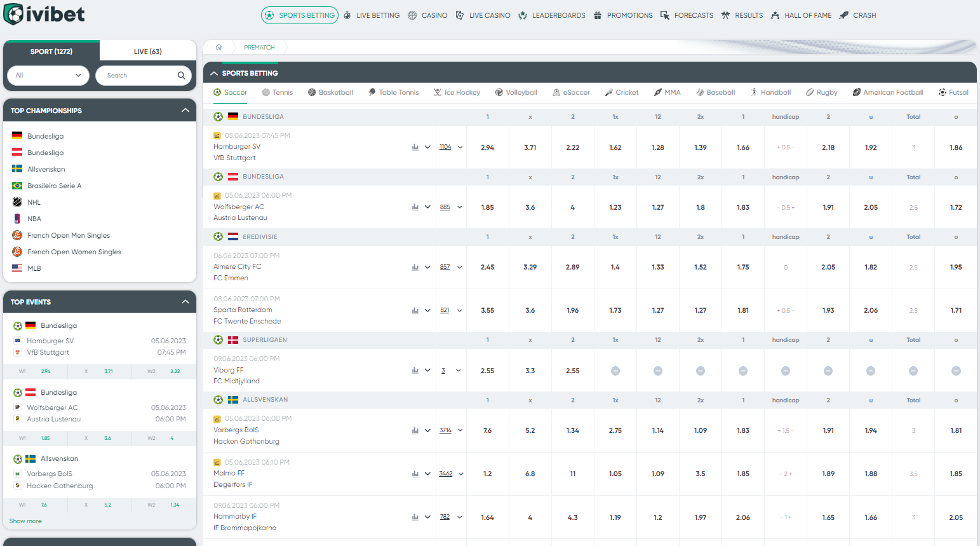Image resolution: width=980 pixels, height=546 pixels.
Task: Select the eSoccer sport tab
Action: [571, 93]
